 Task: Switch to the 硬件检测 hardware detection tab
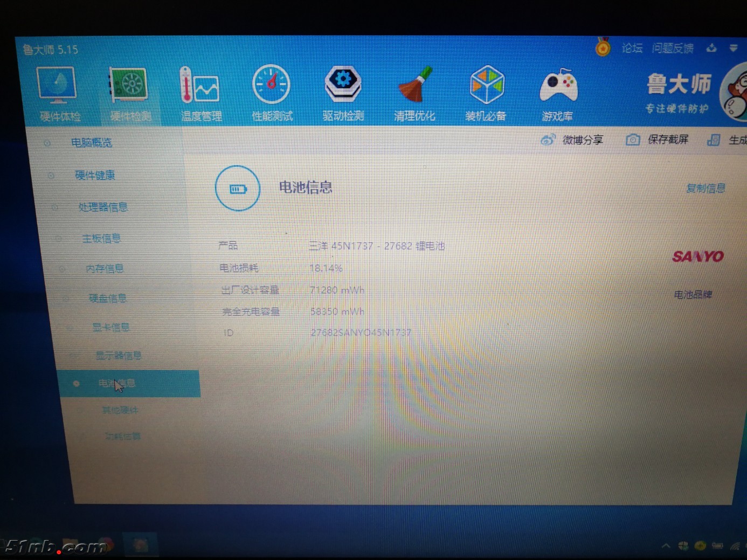(130, 94)
